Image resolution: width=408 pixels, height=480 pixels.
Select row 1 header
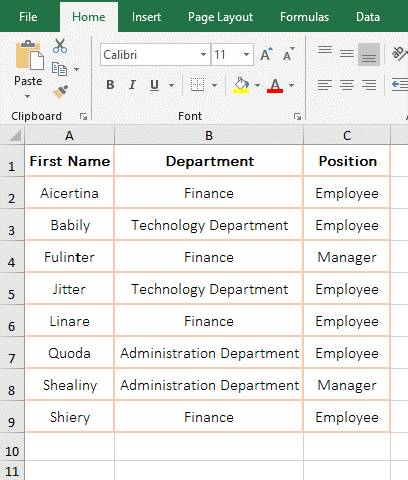click(x=12, y=161)
